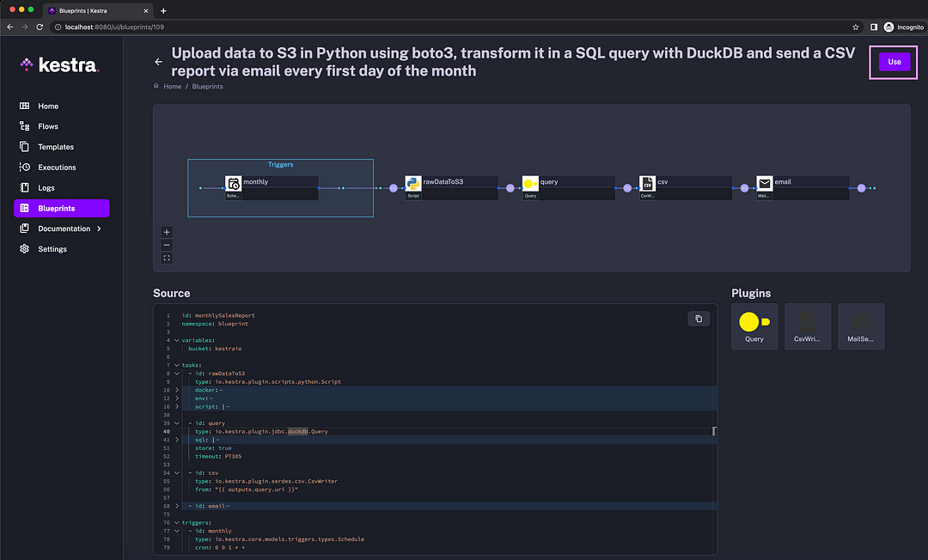Viewport: 928px width, 560px height.
Task: Open the MailSe... plugin card
Action: [x=861, y=326]
